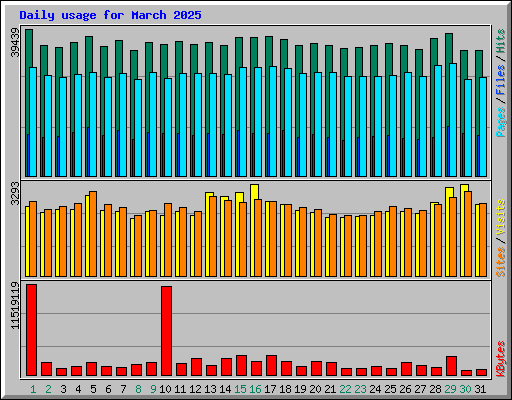The height and width of the screenshot is (400, 512).
Task: Click day 20 on the date axis
Action: [315, 389]
